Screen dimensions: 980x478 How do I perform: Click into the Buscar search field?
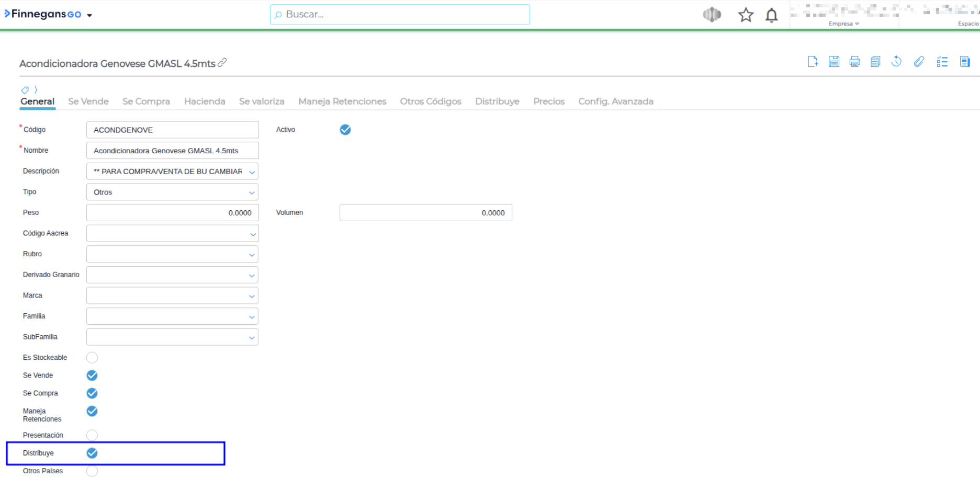400,15
